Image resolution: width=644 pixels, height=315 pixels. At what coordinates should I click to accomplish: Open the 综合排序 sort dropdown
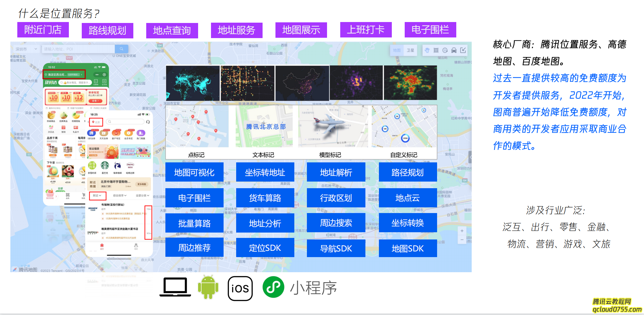click(x=119, y=195)
